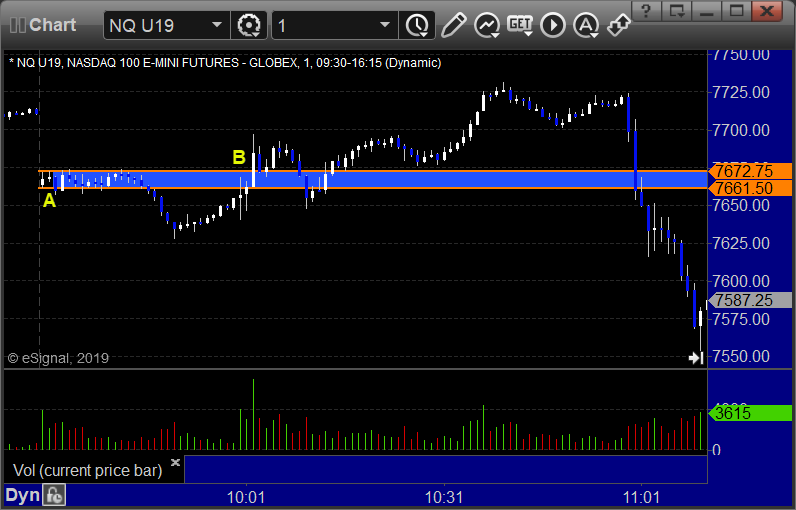This screenshot has height=510, width=796.
Task: Click the green 3615 volume label
Action: (x=750, y=413)
